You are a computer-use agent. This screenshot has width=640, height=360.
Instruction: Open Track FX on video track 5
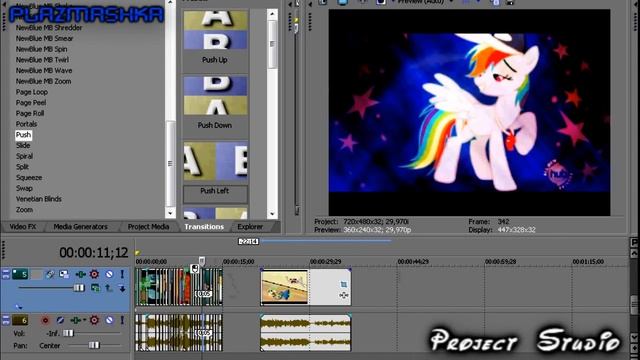point(80,274)
